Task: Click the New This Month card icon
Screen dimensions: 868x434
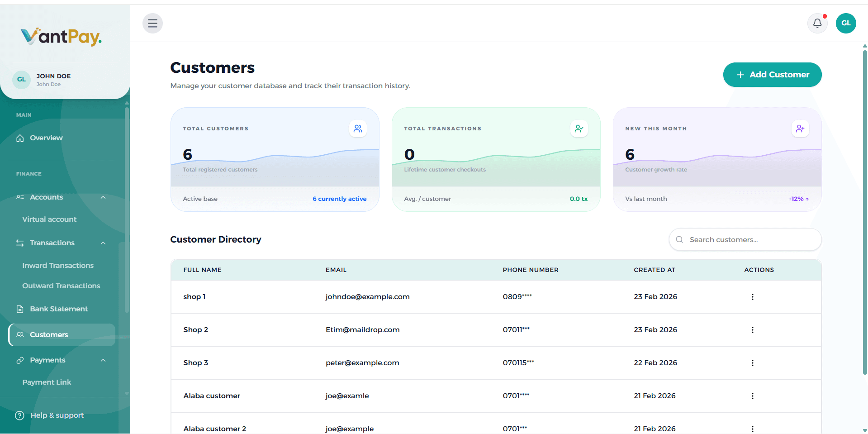Action: [800, 129]
